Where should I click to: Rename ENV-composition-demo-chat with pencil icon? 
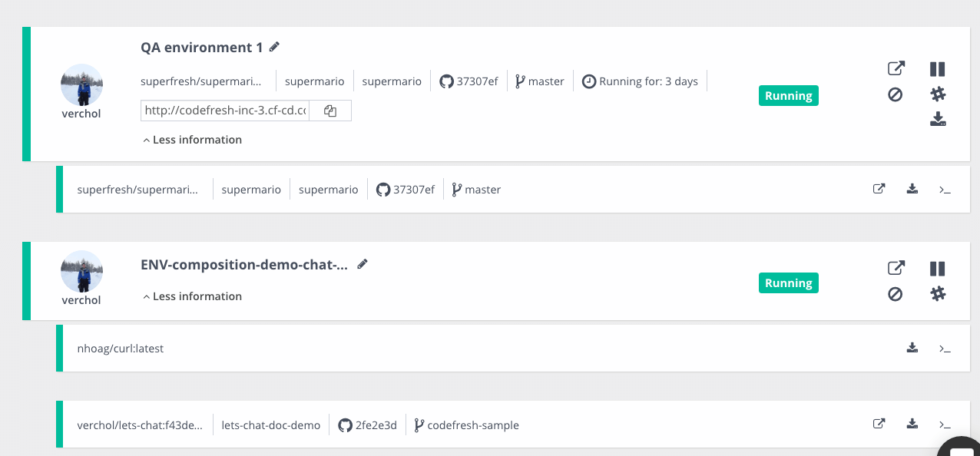coord(363,264)
